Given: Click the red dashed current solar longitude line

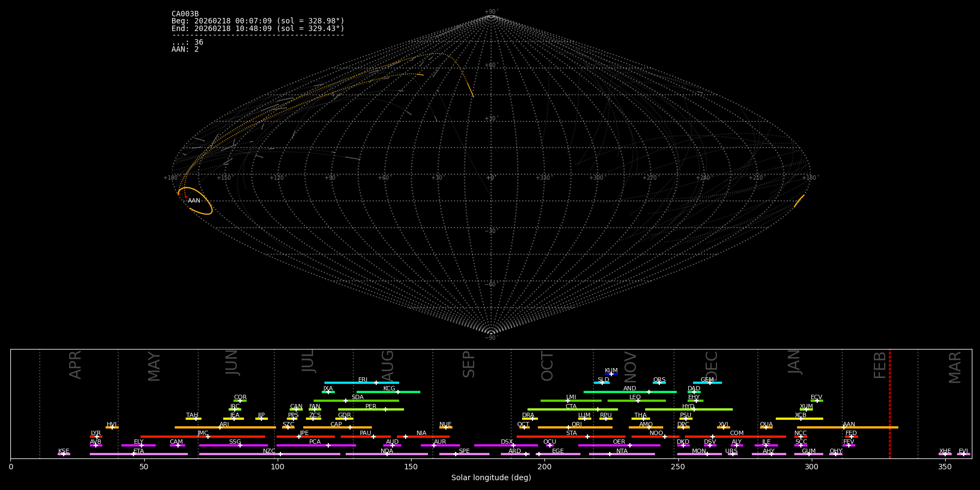Looking at the screenshot, I should pos(890,403).
